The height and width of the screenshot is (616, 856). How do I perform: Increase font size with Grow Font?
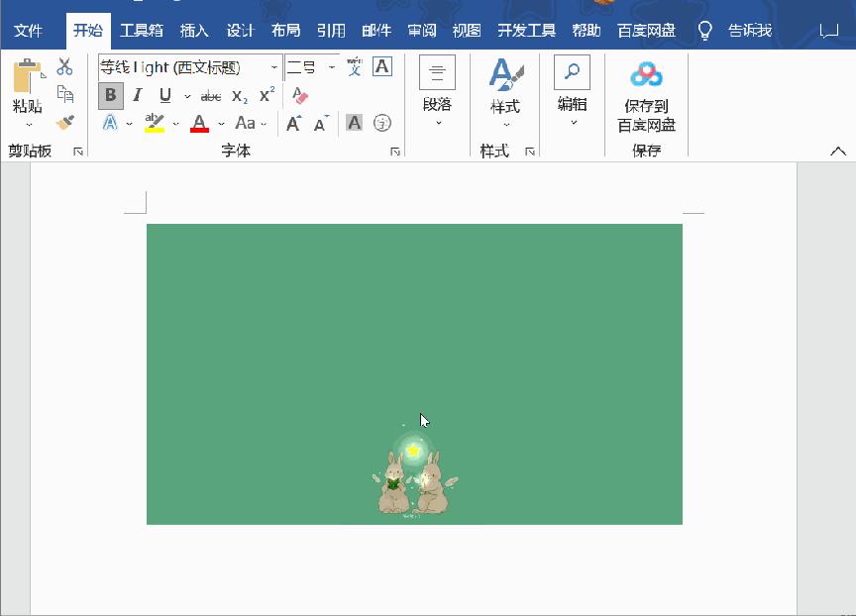(x=292, y=121)
